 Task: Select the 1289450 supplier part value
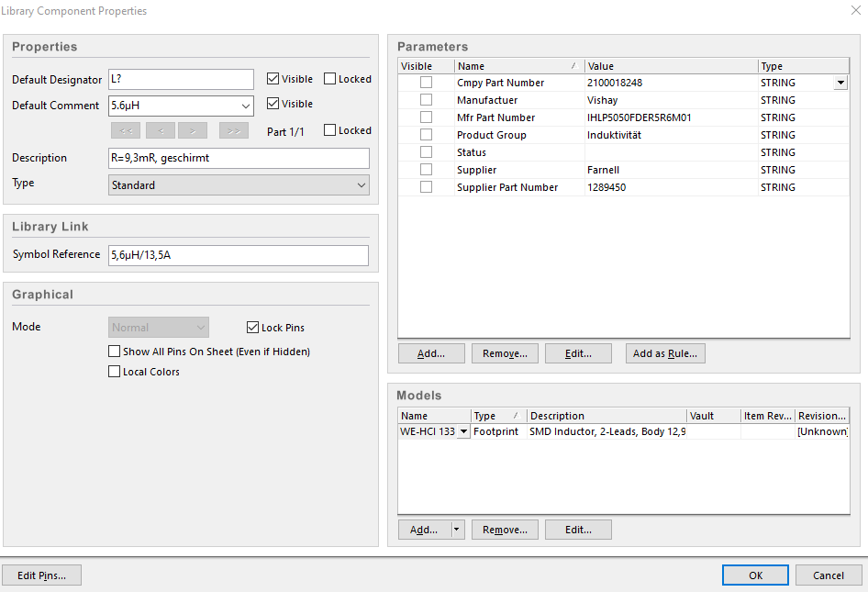[671, 187]
